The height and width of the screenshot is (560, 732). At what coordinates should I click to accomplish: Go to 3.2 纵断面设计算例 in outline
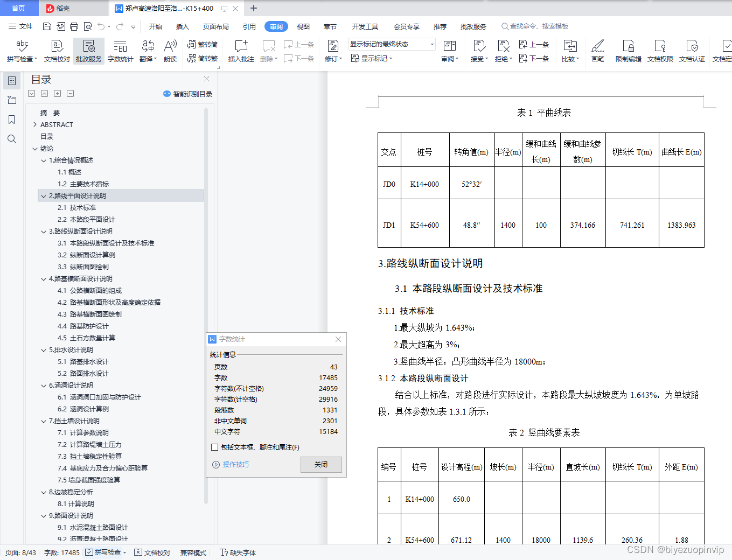[x=87, y=255]
